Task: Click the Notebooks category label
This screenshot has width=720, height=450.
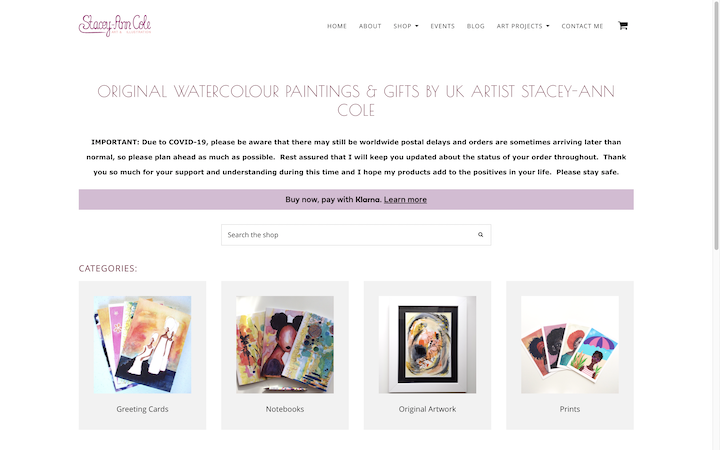Action: tap(285, 409)
